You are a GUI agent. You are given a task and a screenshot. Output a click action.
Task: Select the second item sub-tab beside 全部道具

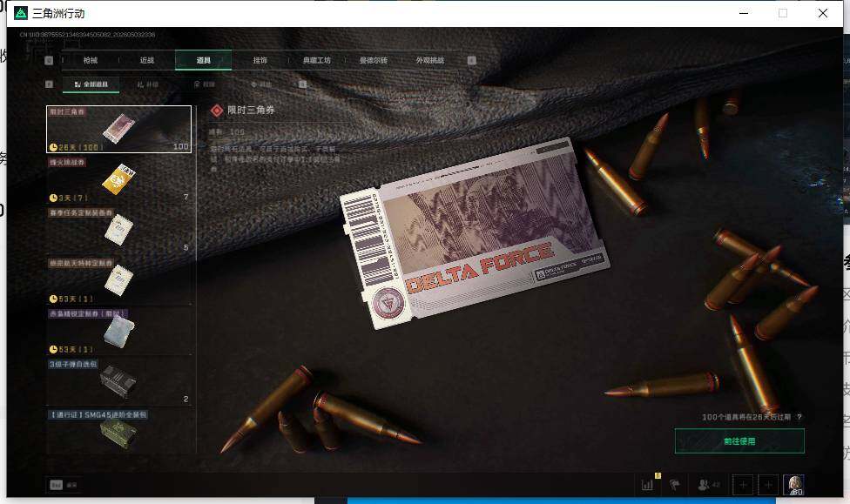tap(148, 84)
